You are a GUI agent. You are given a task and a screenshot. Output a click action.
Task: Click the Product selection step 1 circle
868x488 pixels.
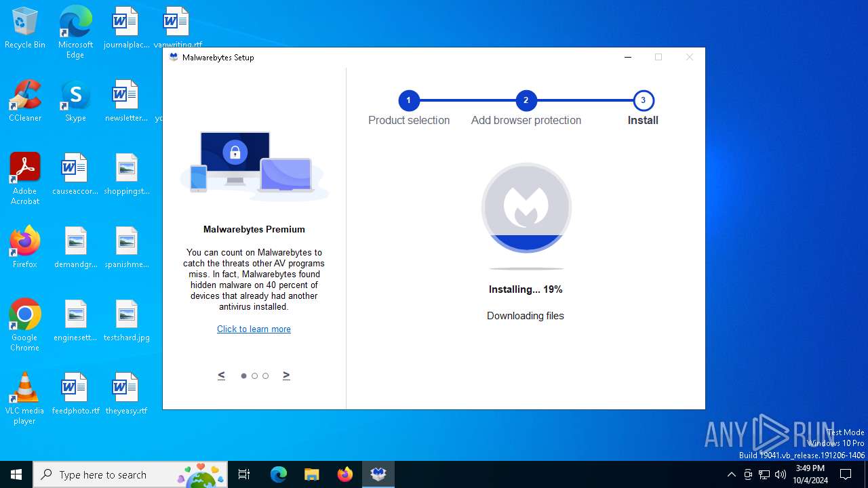tap(408, 100)
